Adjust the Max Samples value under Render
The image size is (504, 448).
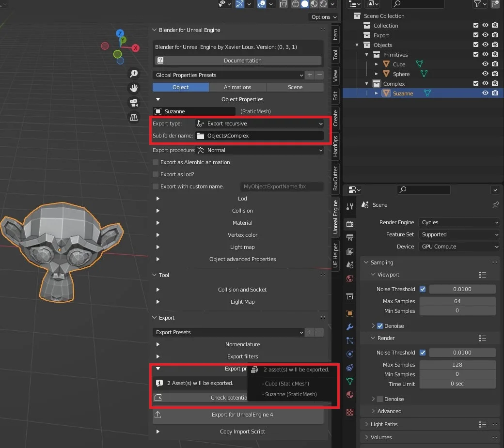[457, 364]
